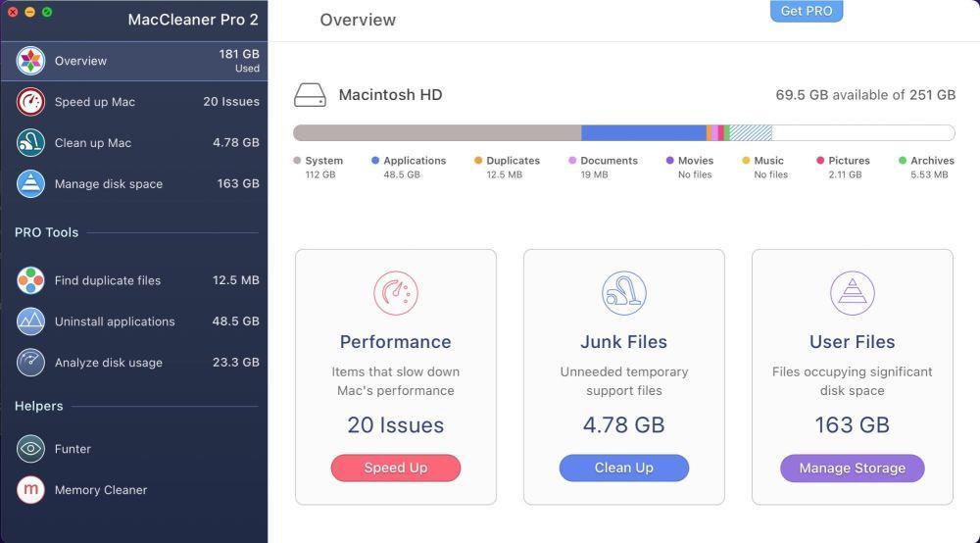Viewport: 980px width, 543px height.
Task: Click the green Archives legend dot
Action: coord(903,161)
